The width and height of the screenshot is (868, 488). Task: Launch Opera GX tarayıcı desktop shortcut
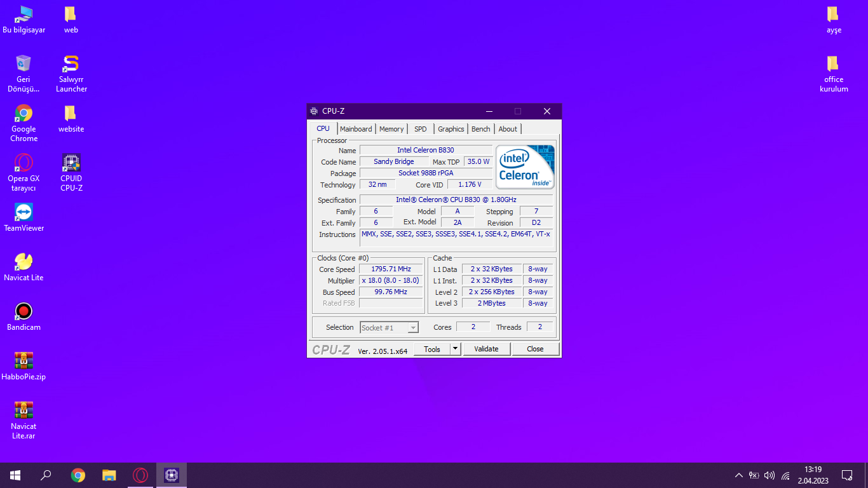pyautogui.click(x=24, y=173)
